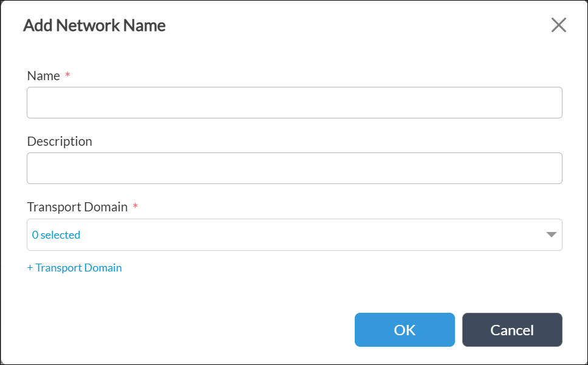Click the Add Network Name title
Viewport: 588px width, 365px height.
tap(94, 25)
